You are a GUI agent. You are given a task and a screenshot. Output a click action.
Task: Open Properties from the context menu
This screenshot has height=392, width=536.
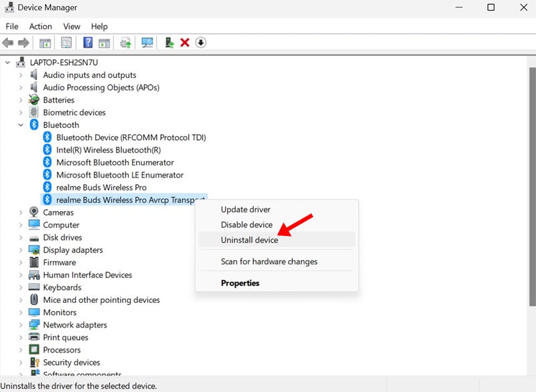tap(240, 283)
